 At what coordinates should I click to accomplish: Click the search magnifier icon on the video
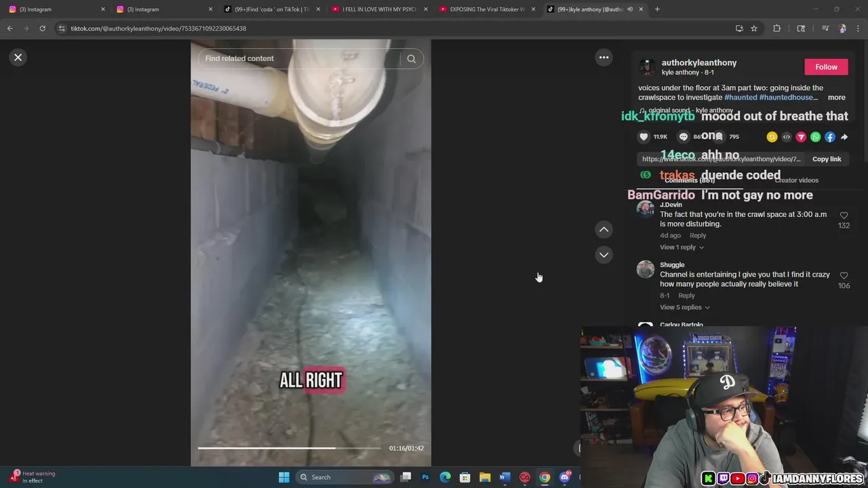(x=412, y=59)
